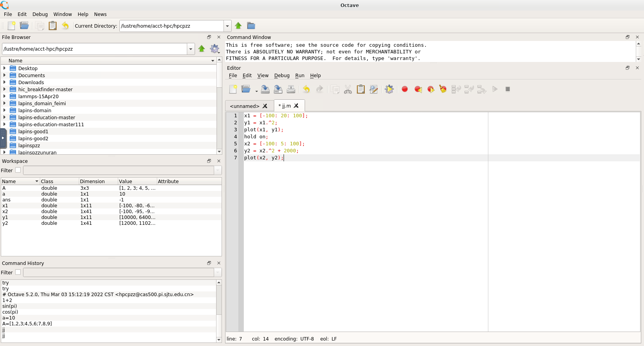Browse directories with main toolbar folder icon
The height and width of the screenshot is (346, 644).
[x=251, y=26]
